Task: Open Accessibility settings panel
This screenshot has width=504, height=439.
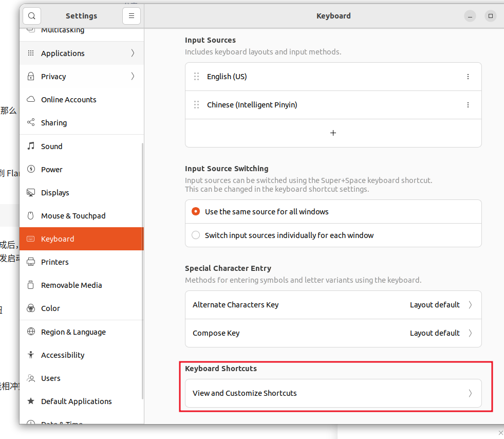Action: click(x=81, y=355)
